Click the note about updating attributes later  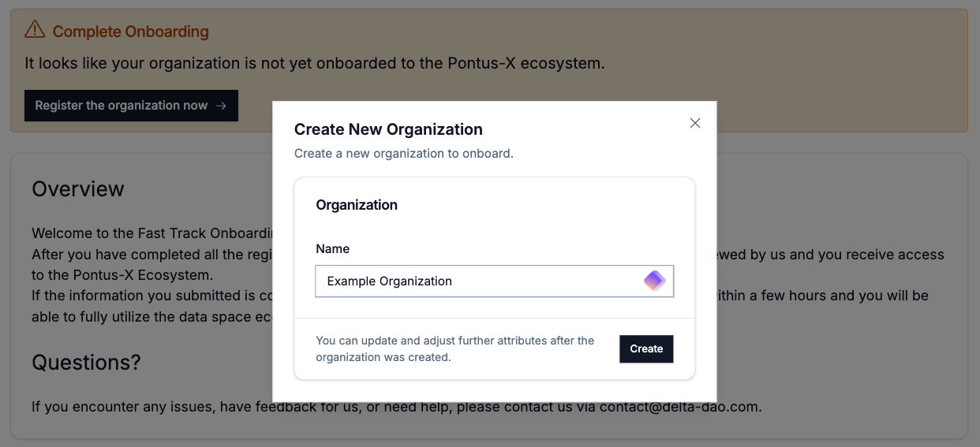455,348
